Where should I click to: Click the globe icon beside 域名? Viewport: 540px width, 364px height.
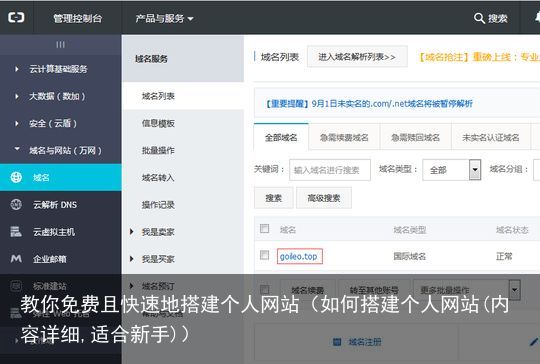[x=16, y=177]
